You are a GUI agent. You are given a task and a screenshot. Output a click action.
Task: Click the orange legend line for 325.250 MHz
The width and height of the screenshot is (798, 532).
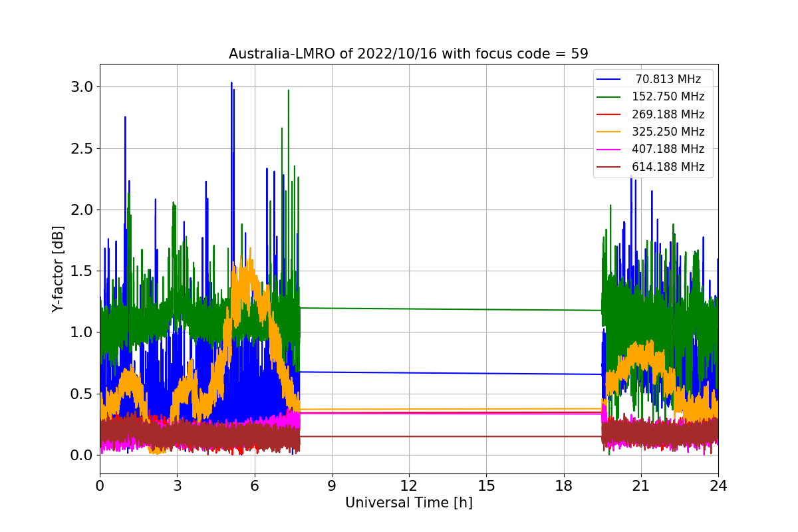pos(609,132)
